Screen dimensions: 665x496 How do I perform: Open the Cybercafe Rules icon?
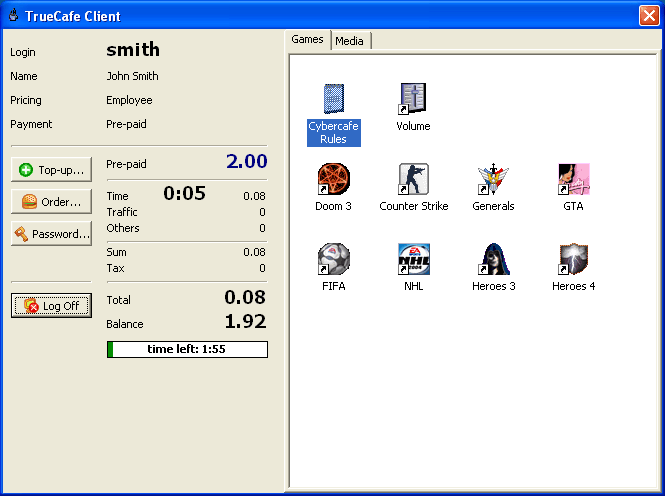tap(333, 100)
